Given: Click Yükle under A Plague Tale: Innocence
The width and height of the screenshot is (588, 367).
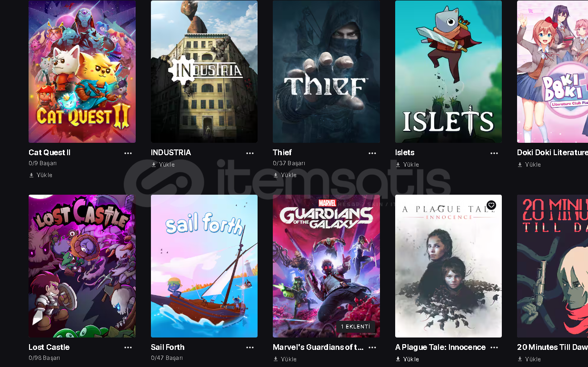Looking at the screenshot, I should click(x=407, y=359).
